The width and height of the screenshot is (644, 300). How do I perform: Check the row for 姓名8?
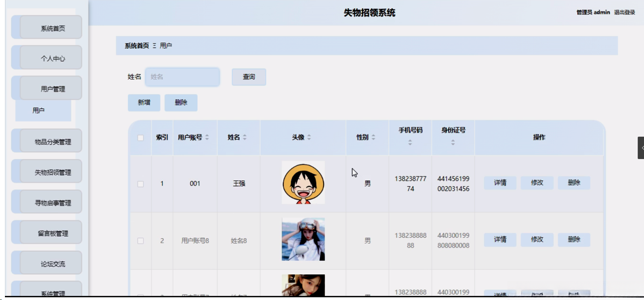140,241
